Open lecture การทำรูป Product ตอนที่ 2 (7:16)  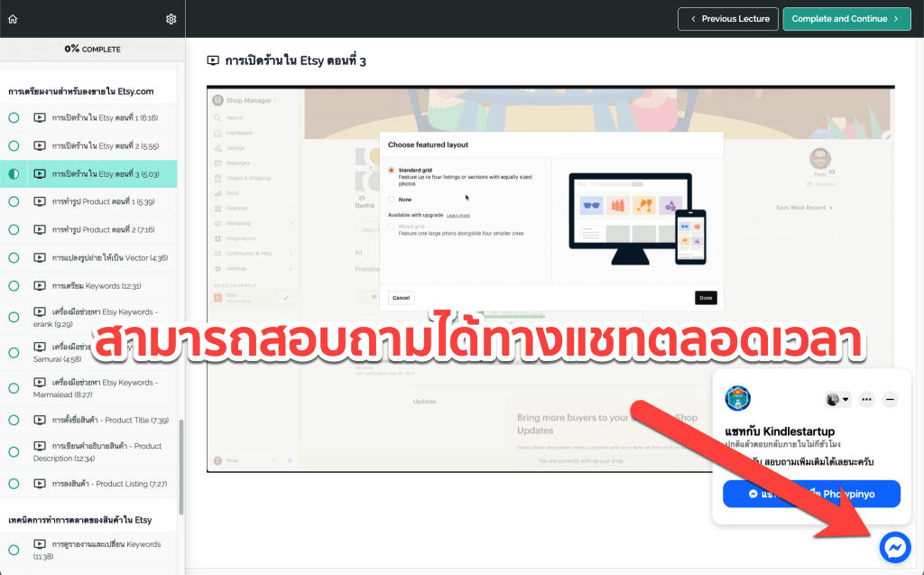(88, 229)
